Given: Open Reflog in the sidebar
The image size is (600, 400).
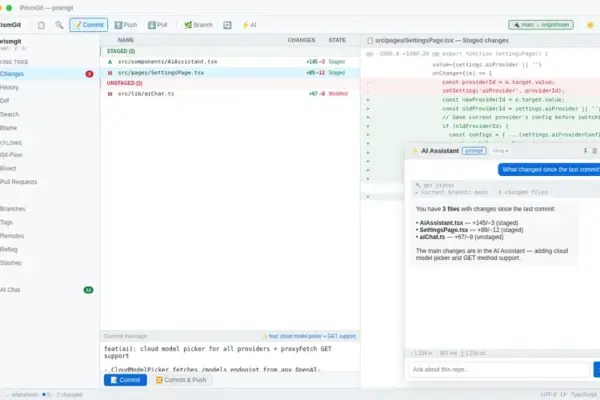Looking at the screenshot, I should [x=48, y=250].
